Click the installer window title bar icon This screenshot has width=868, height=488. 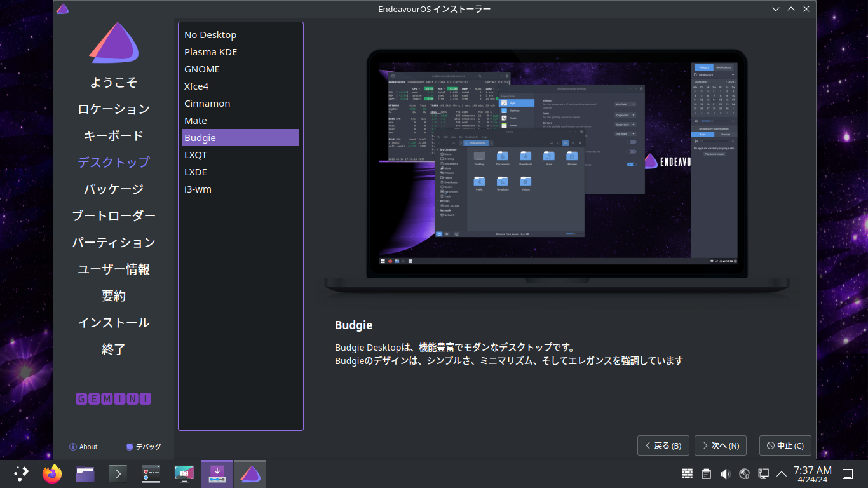[x=62, y=9]
